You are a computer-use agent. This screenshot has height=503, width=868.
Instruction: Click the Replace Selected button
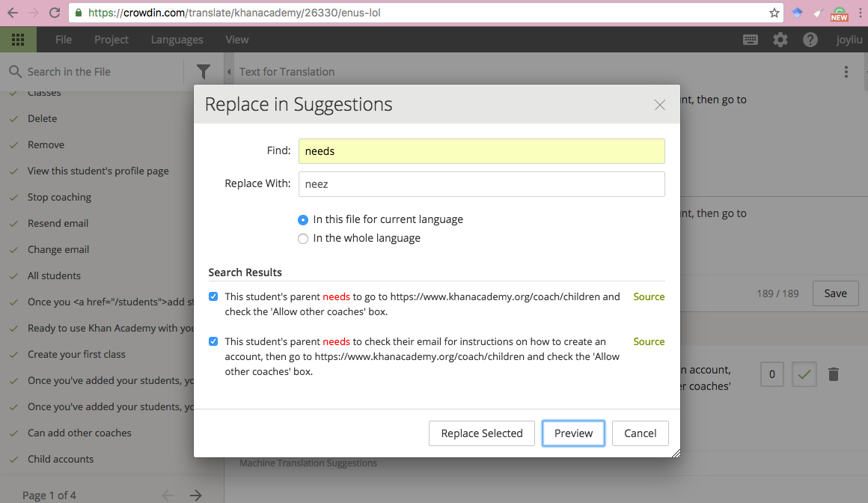pyautogui.click(x=482, y=433)
